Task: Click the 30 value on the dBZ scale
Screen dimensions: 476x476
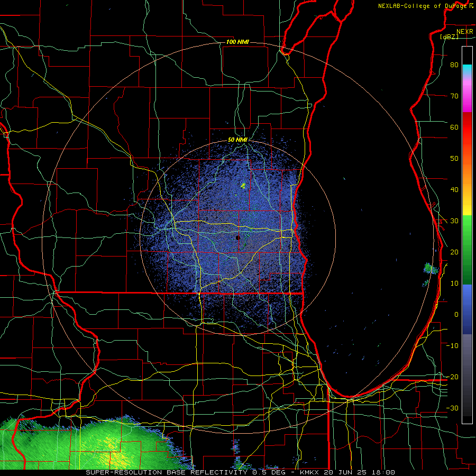Action: click(x=454, y=221)
